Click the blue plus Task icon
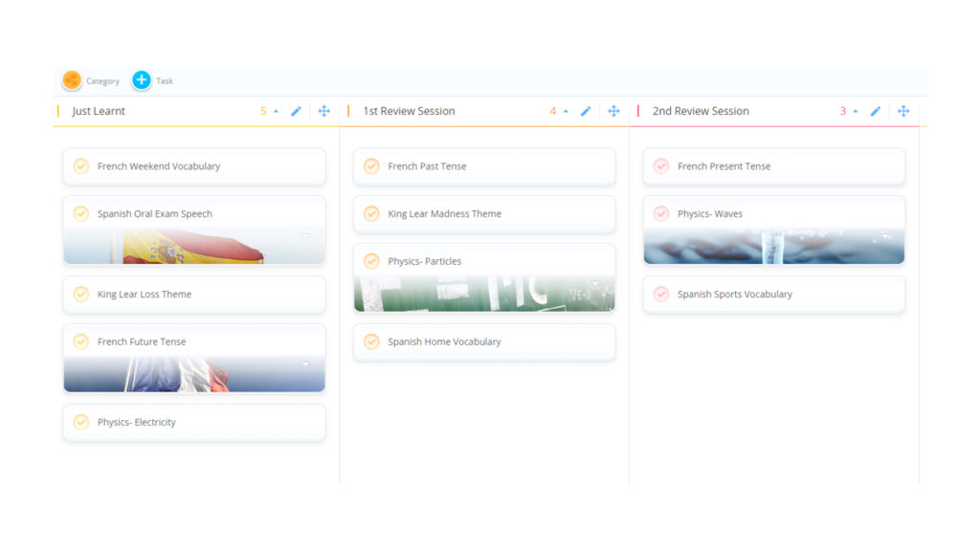Image resolution: width=980 pixels, height=551 pixels. click(142, 80)
